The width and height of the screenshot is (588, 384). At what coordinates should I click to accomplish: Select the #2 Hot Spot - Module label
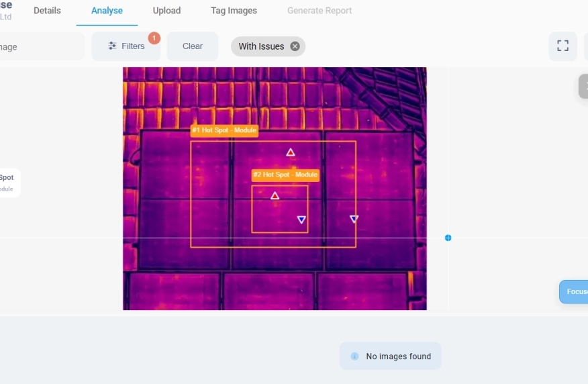click(x=285, y=175)
